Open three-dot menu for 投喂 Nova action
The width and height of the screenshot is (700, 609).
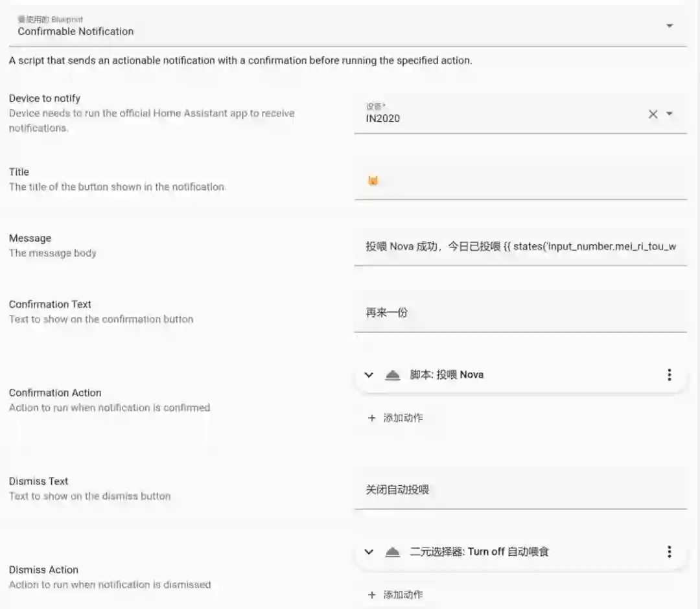point(669,375)
